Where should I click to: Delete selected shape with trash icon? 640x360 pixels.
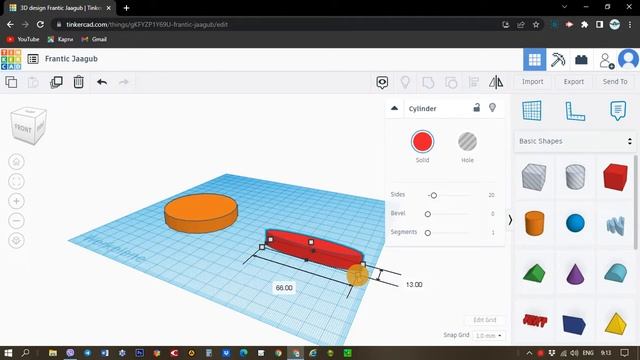point(78,82)
